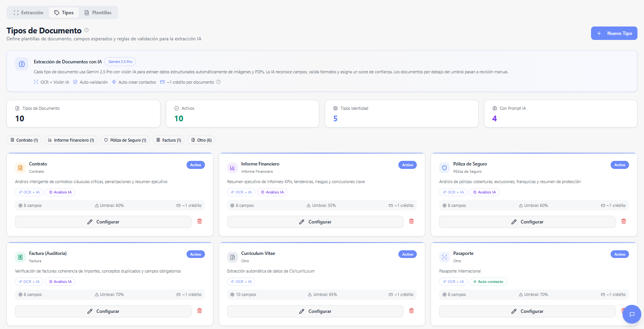Image resolution: width=644 pixels, height=329 pixels.
Task: Click Activo badge on Contrato card
Action: [x=195, y=165]
